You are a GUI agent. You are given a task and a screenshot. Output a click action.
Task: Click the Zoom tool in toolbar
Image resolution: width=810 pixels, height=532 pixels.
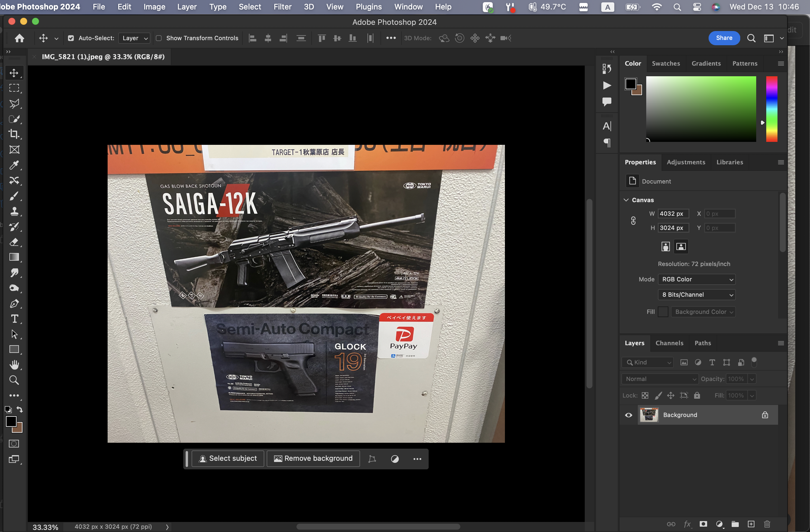[14, 380]
